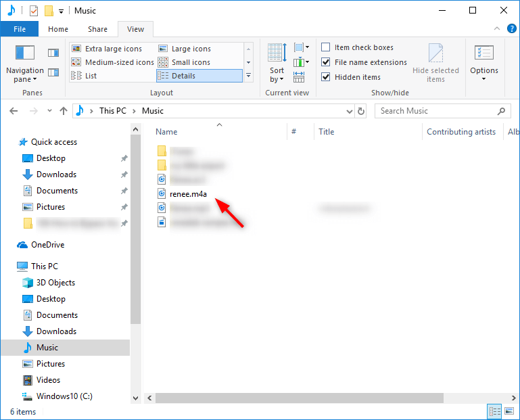Open Documents under Quick access
Image resolution: width=520 pixels, height=420 pixels.
57,191
